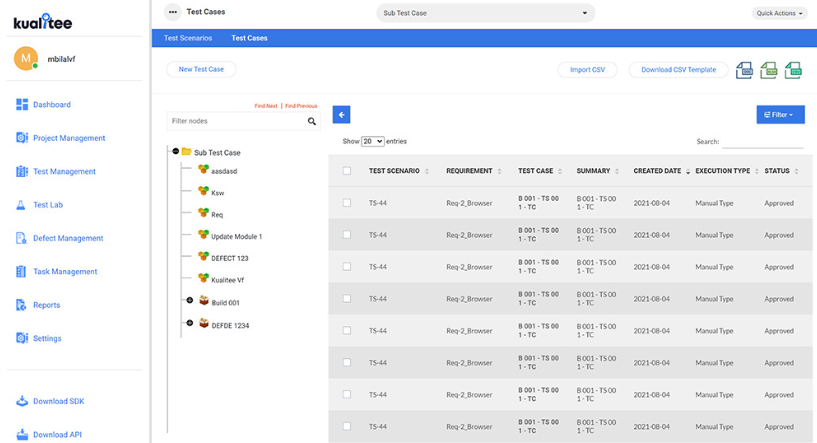The height and width of the screenshot is (443, 817).
Task: Click the three-dots menu beside Test Cases
Action: click(172, 12)
